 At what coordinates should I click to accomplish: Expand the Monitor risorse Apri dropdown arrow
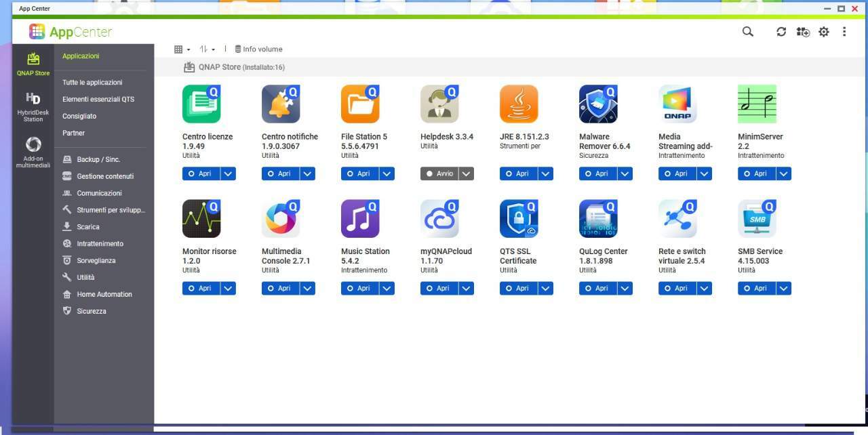click(x=229, y=289)
